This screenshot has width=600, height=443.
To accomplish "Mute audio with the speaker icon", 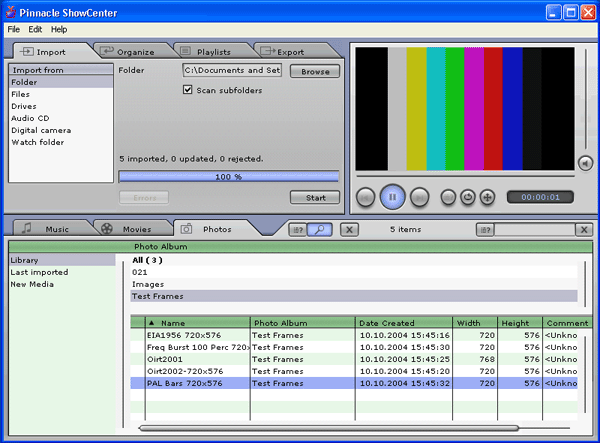I will tap(585, 163).
